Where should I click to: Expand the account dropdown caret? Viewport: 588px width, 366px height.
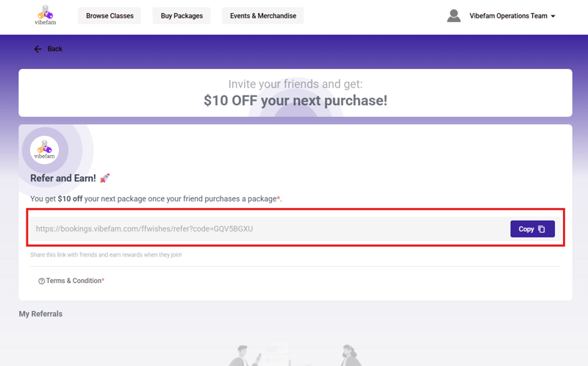point(553,16)
